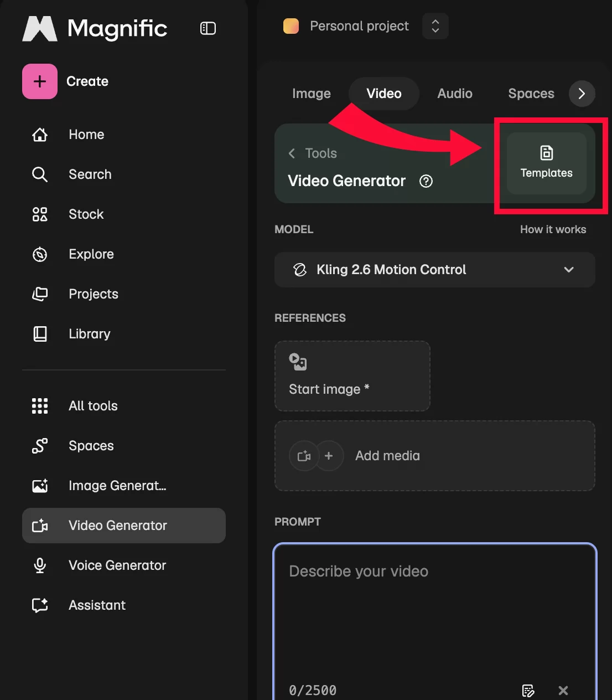This screenshot has height=700, width=612.
Task: Expand the Personal project switcher
Action: coord(435,26)
